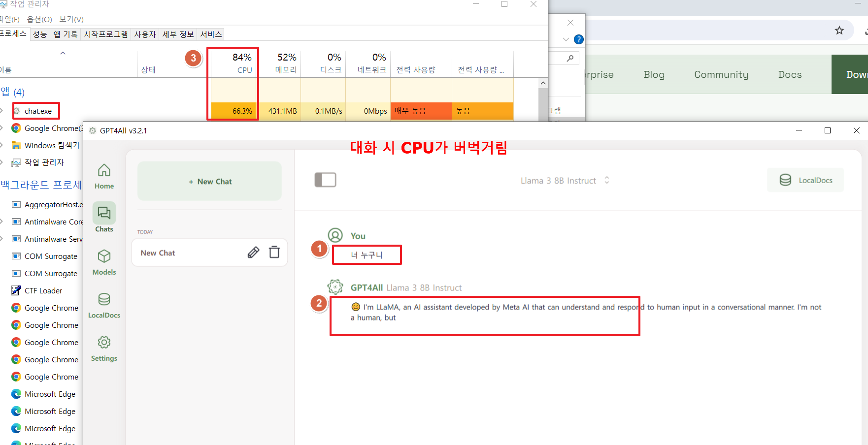Screen dimensions: 868x445
Task: Open the 보기(V) menu in Task Manager
Action: coord(71,19)
